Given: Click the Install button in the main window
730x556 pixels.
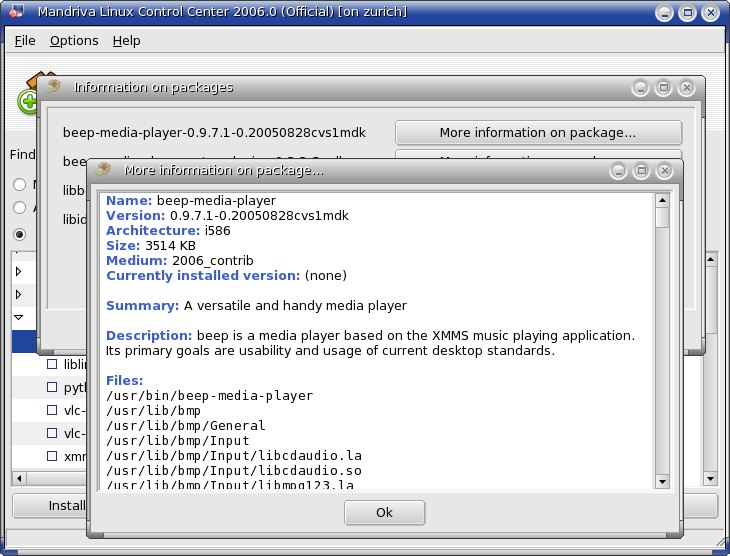Looking at the screenshot, I should 50,506.
